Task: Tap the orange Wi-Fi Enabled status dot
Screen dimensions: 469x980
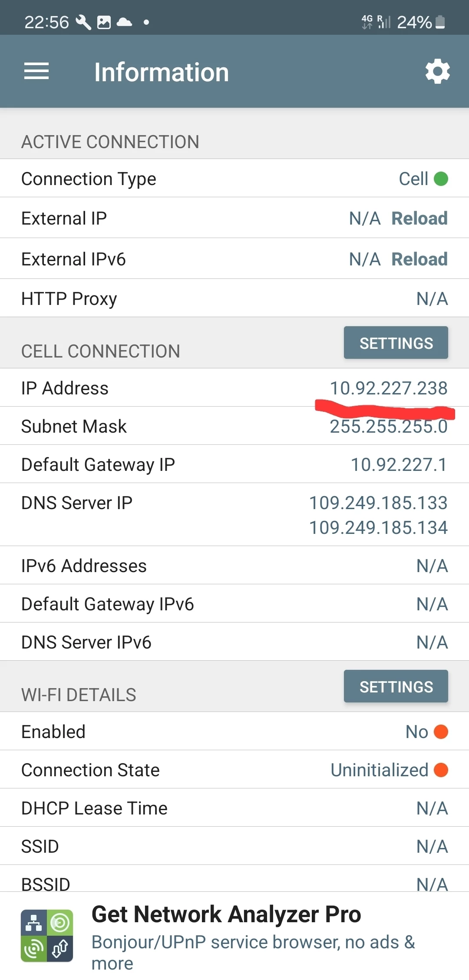Action: point(441,732)
